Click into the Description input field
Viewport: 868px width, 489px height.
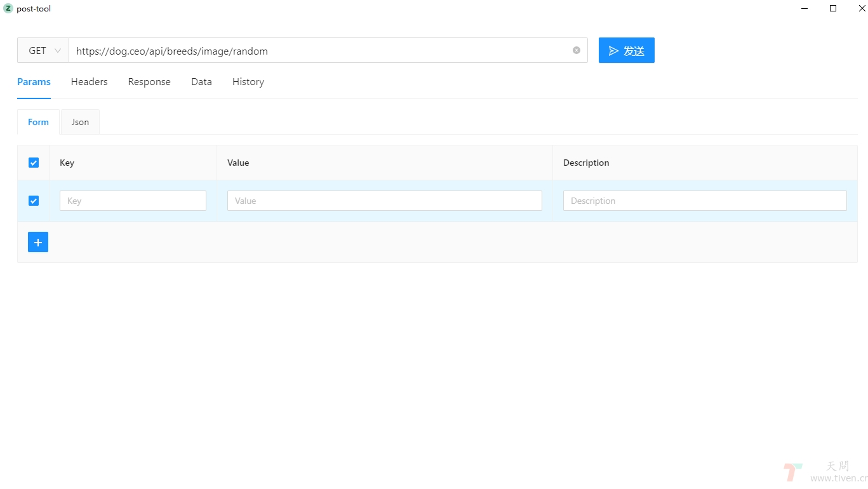[x=705, y=201]
